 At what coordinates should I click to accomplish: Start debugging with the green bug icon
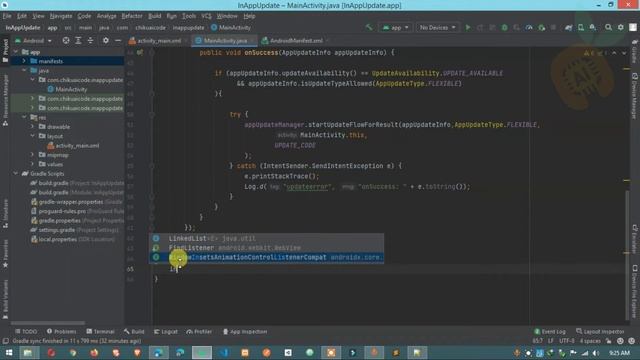click(x=504, y=27)
